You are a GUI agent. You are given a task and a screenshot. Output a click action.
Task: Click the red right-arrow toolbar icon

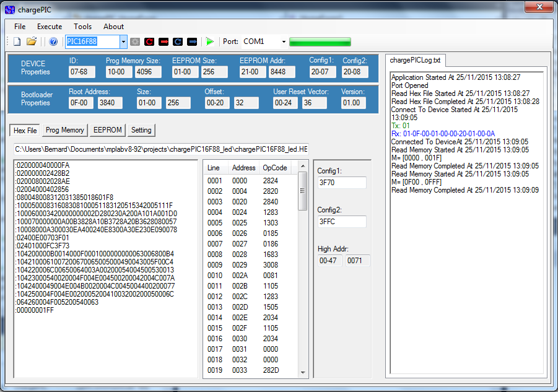coord(163,41)
